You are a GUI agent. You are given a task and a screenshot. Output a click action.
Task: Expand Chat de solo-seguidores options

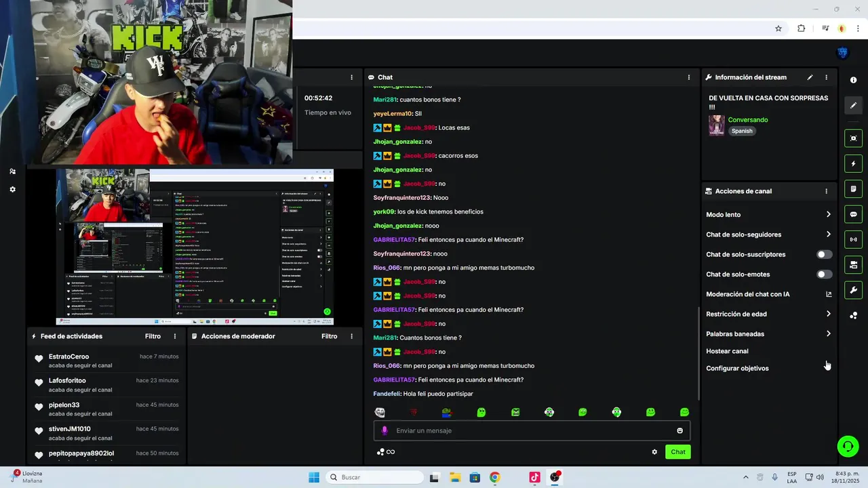point(828,235)
